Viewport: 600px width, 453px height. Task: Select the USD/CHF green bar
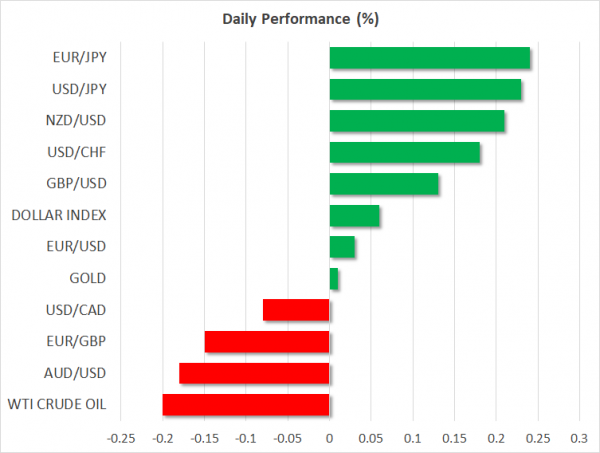pos(404,153)
